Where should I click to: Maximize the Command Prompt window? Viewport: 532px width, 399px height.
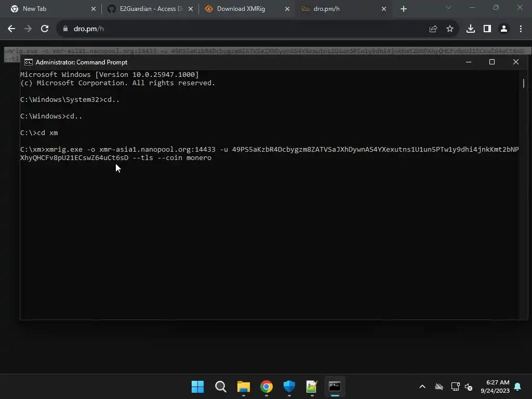pos(492,62)
